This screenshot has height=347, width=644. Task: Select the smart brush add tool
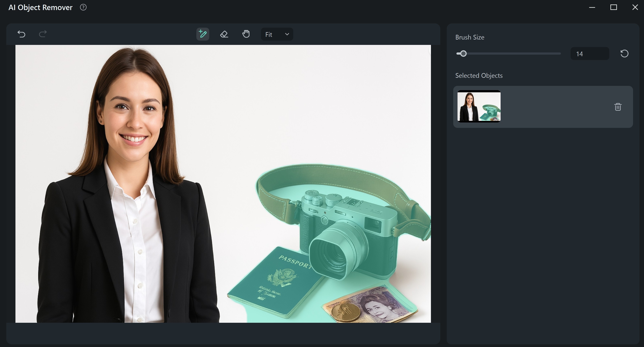coord(203,34)
